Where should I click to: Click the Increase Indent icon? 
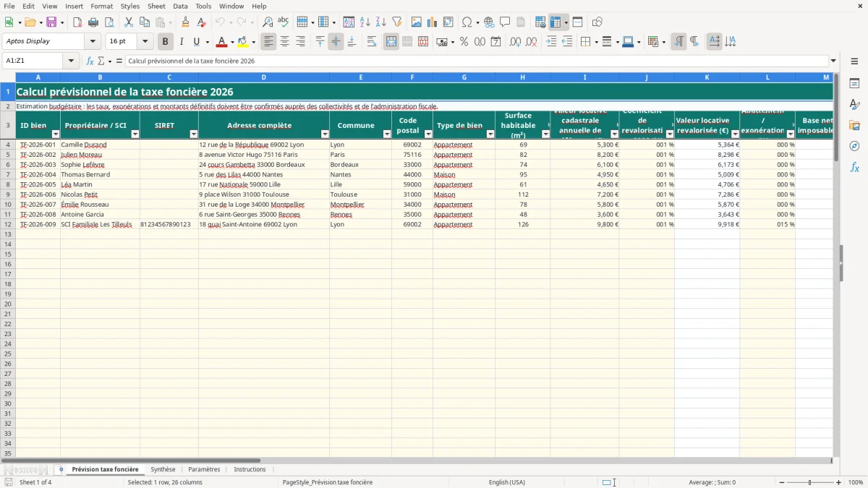(x=551, y=42)
